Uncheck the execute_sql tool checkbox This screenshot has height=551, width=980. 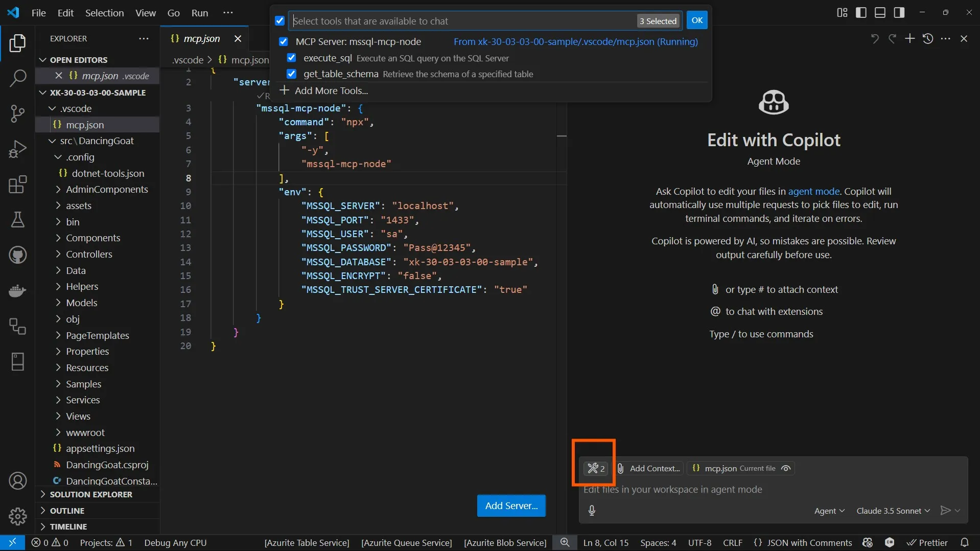pyautogui.click(x=291, y=58)
